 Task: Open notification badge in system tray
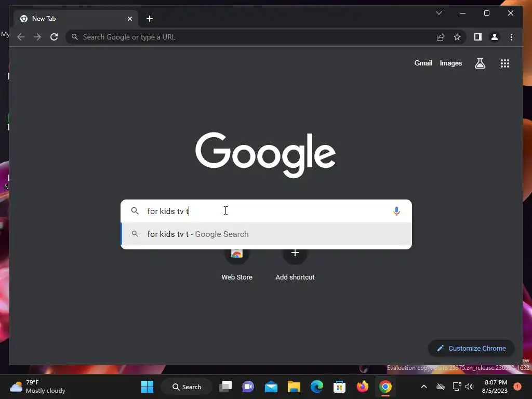517,387
